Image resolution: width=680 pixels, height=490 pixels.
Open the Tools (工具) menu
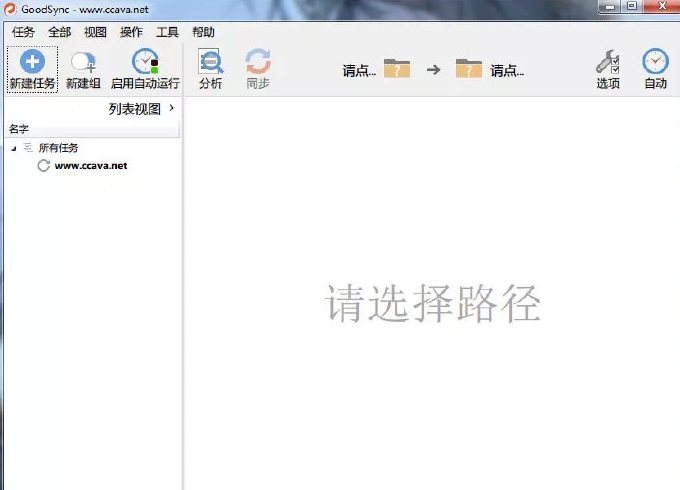pos(167,32)
